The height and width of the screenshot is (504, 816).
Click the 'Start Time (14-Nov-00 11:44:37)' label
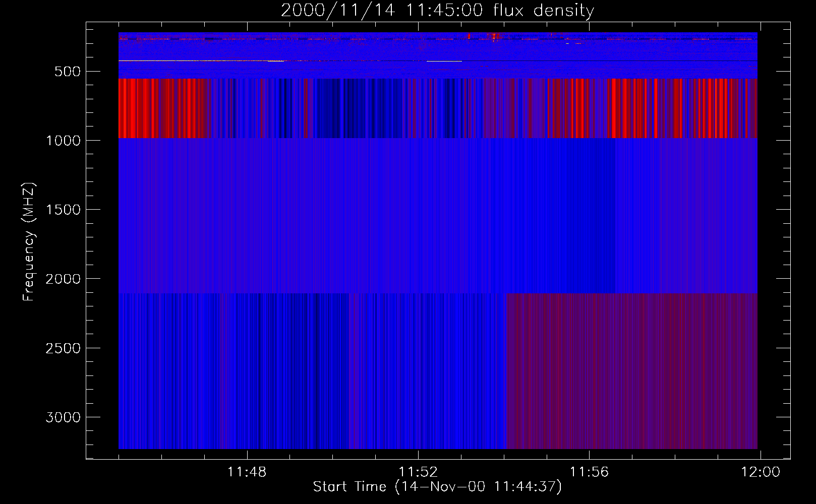click(437, 487)
